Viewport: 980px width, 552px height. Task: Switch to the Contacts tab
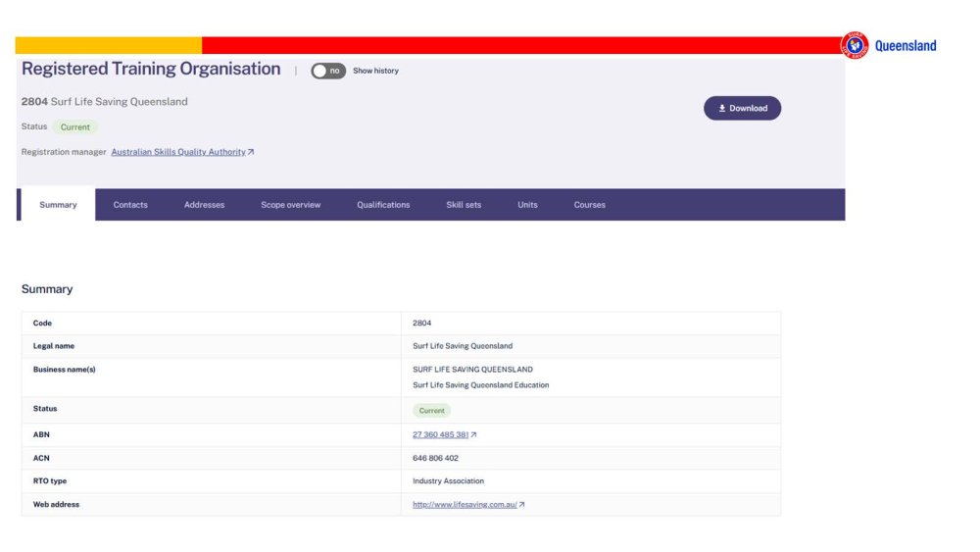pyautogui.click(x=130, y=204)
